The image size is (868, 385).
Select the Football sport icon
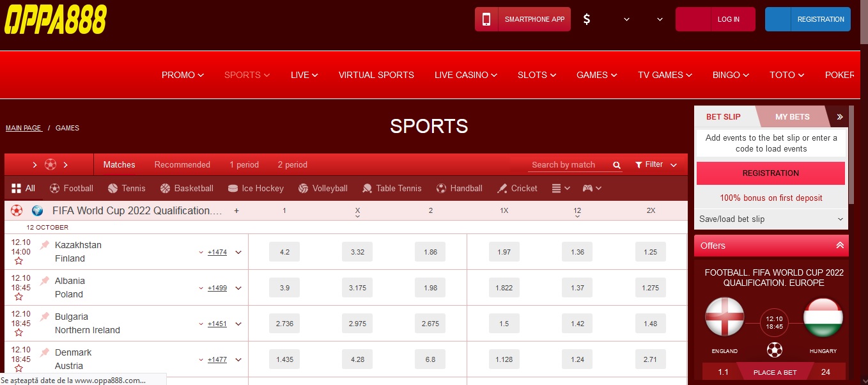click(x=54, y=188)
